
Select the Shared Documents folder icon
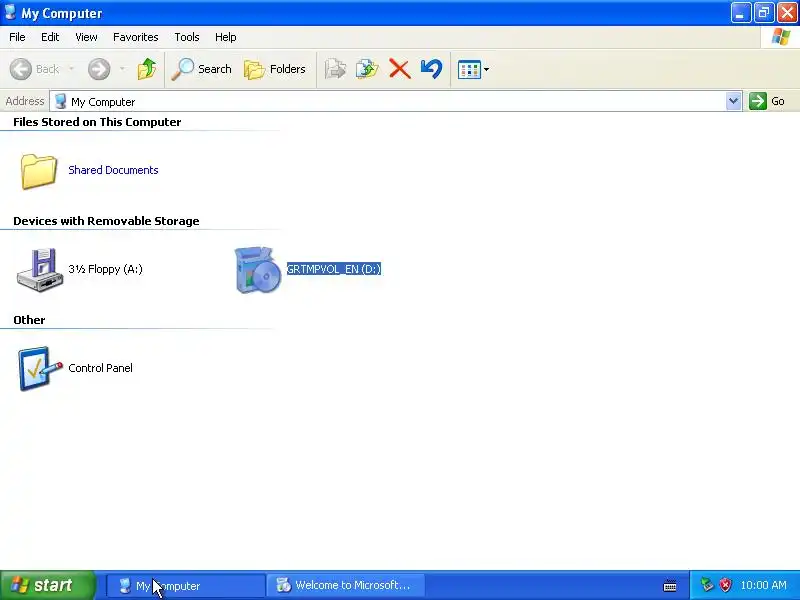(x=38, y=171)
